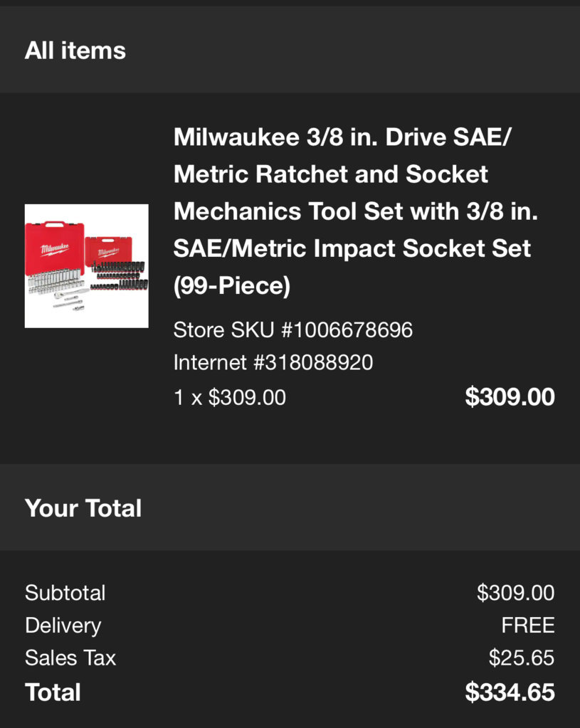
Task: Click "SAE/Metric Impact Socket Set" title line
Action: pyautogui.click(x=352, y=248)
